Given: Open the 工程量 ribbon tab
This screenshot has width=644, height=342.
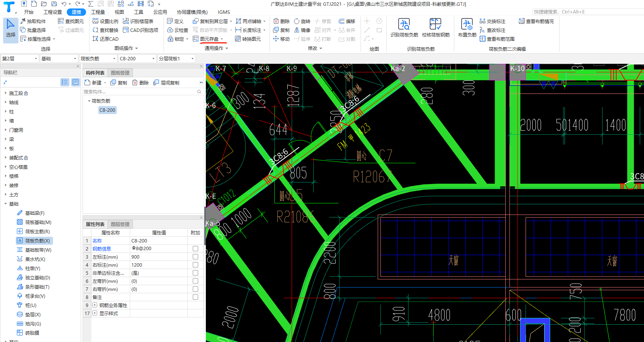Looking at the screenshot, I should (98, 12).
